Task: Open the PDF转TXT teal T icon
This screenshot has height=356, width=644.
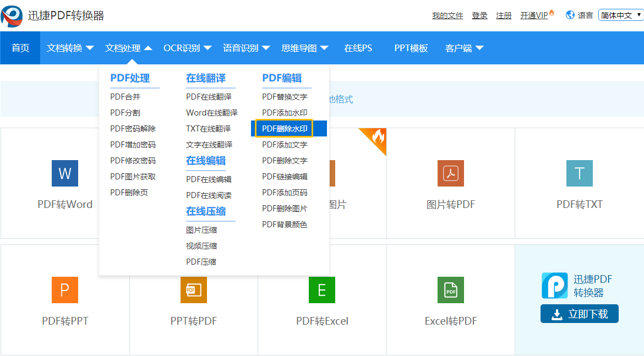Action: pos(580,173)
